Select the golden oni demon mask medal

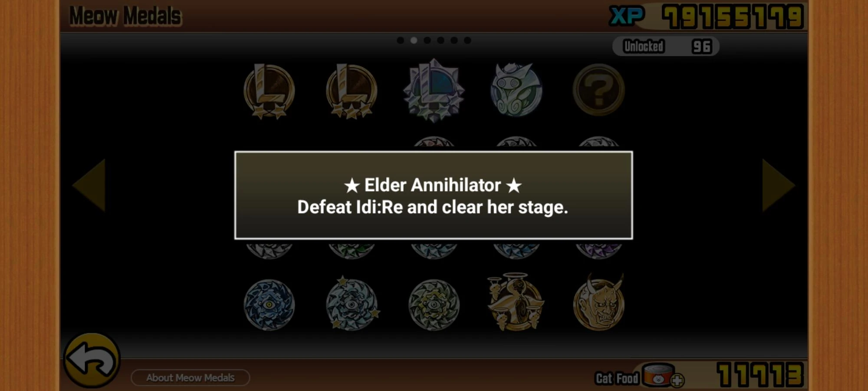click(599, 302)
